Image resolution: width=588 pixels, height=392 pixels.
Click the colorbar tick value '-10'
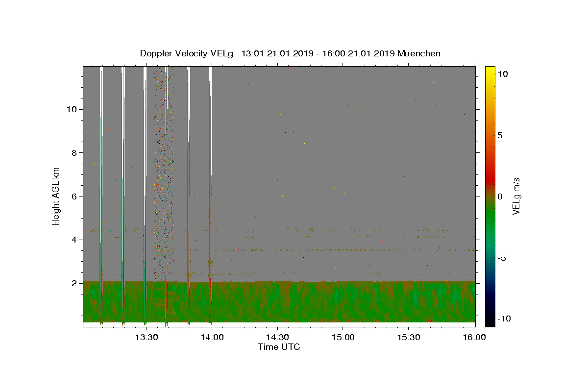pyautogui.click(x=503, y=318)
